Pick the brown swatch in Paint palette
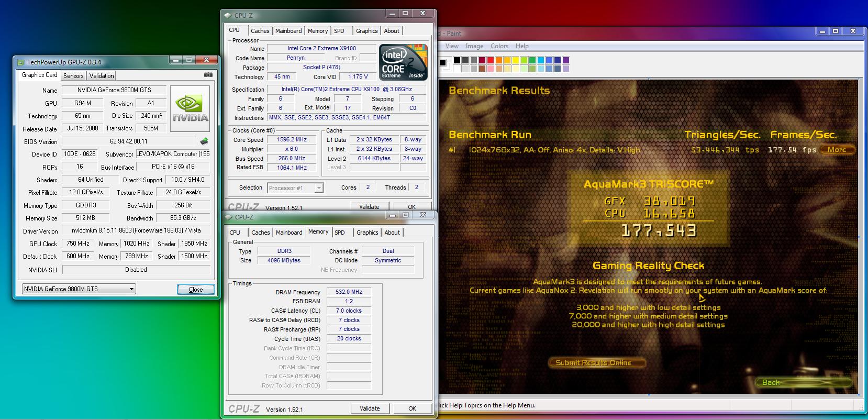868x420 pixels. (482, 69)
